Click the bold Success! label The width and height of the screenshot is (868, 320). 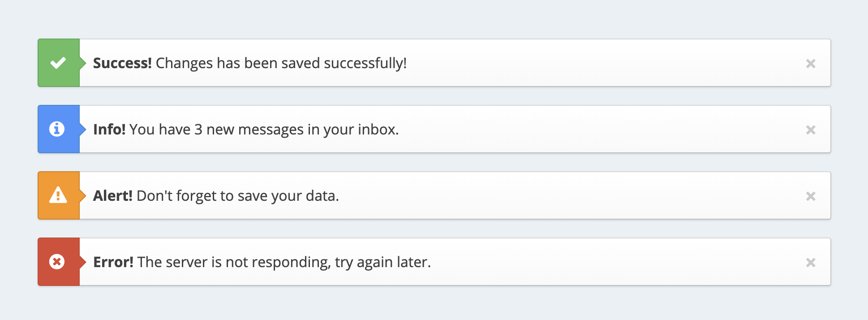click(x=122, y=63)
